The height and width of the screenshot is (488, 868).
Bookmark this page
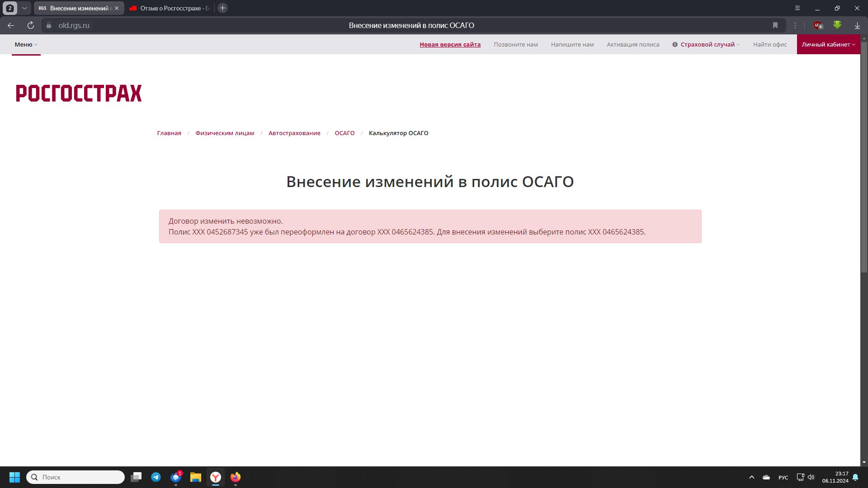point(775,26)
